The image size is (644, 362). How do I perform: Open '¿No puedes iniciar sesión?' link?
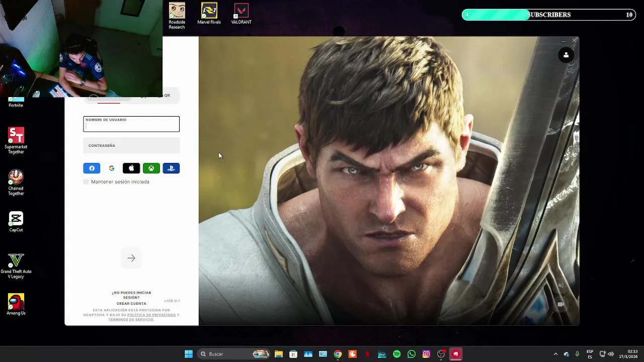click(x=131, y=295)
